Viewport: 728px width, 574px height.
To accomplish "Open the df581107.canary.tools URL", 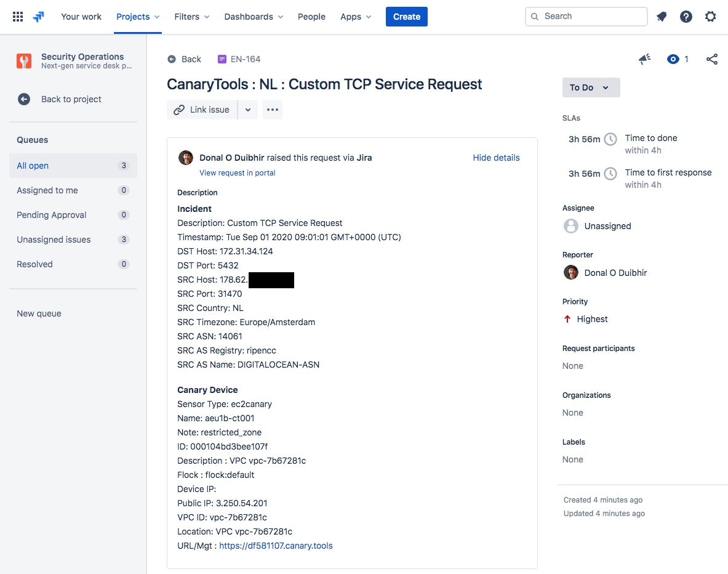I will coord(276,546).
